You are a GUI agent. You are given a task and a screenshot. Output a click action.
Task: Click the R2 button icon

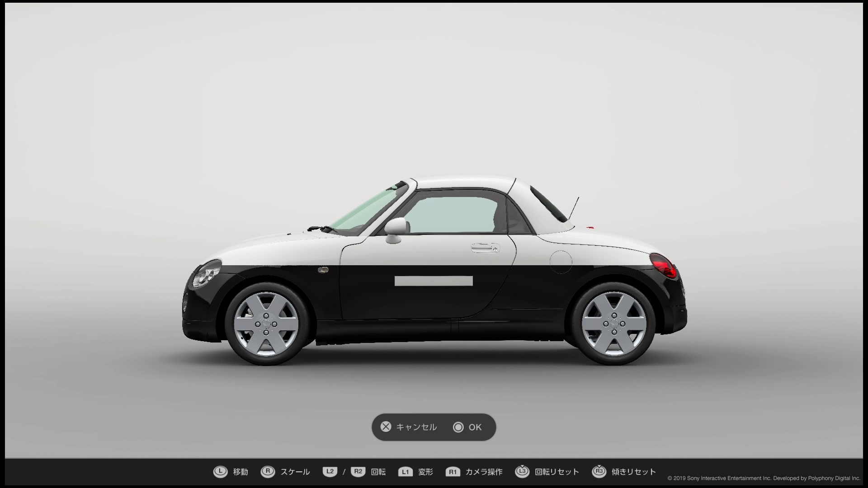click(358, 472)
